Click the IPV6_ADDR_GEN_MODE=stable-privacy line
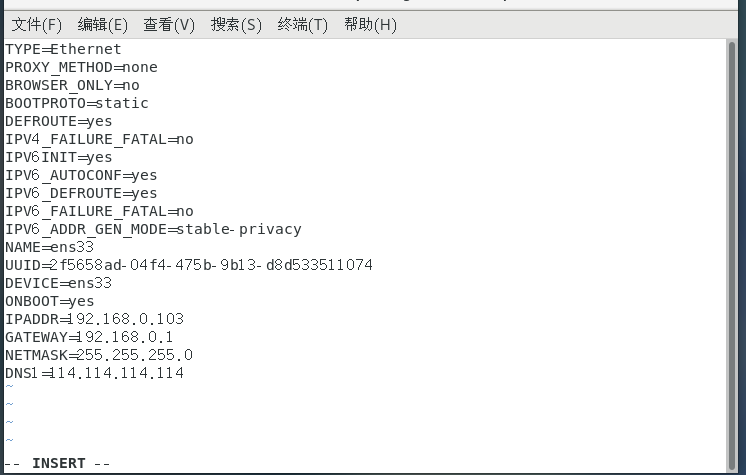The width and height of the screenshot is (746, 475). (153, 229)
